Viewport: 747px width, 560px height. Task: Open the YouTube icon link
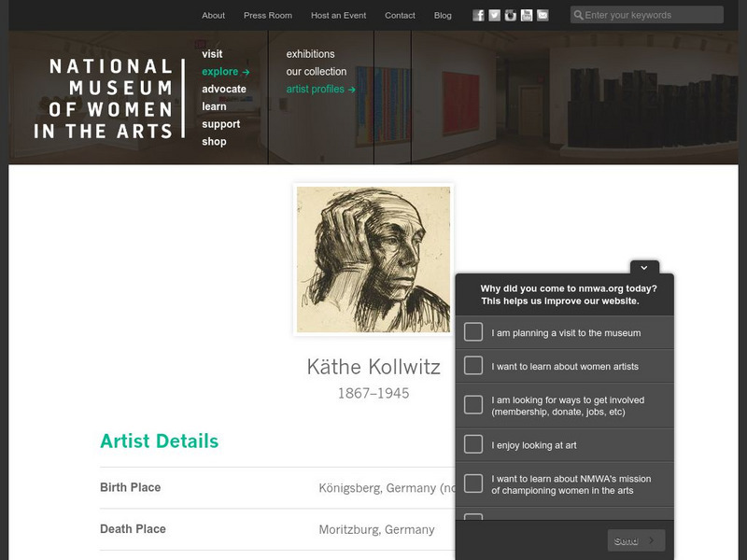pos(527,15)
